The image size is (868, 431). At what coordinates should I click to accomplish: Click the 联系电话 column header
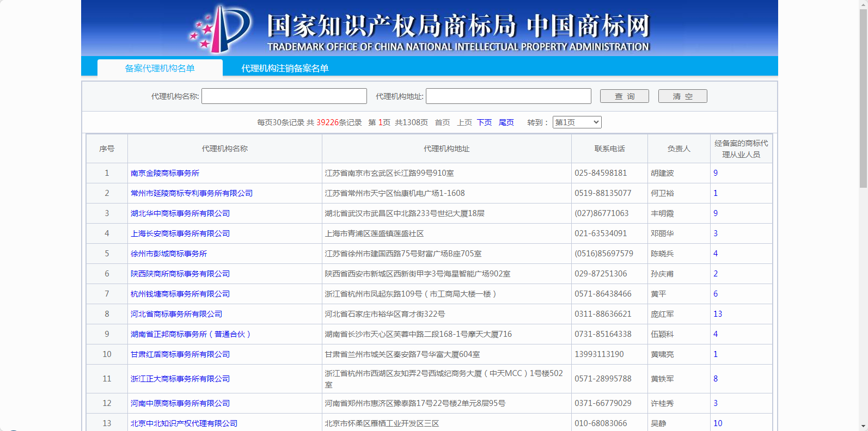[x=610, y=149]
